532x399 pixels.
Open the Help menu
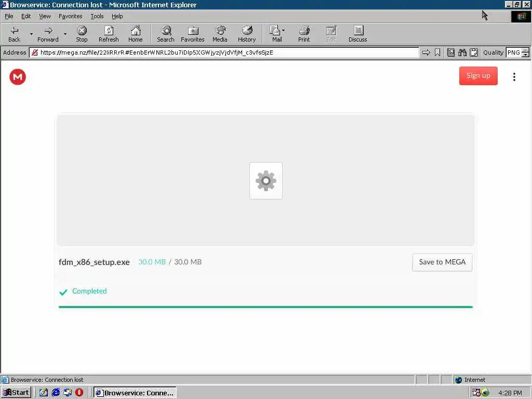pyautogui.click(x=117, y=16)
